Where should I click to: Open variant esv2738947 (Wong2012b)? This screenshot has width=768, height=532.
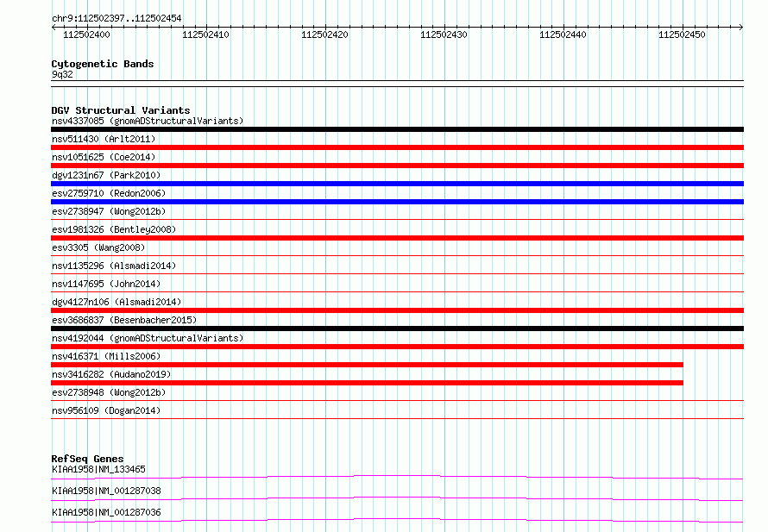[x=109, y=211]
